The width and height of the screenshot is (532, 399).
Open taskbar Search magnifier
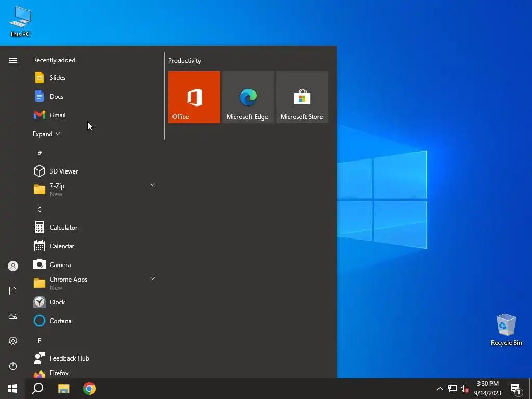click(x=37, y=389)
